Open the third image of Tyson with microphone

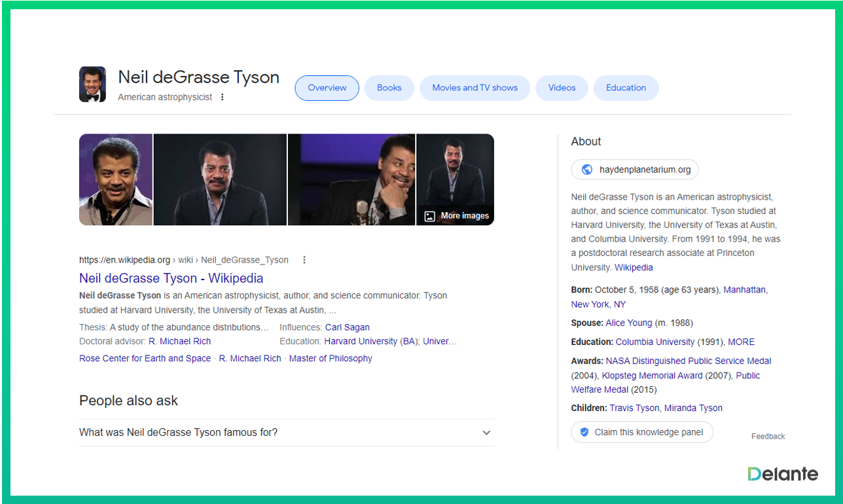pyautogui.click(x=351, y=179)
